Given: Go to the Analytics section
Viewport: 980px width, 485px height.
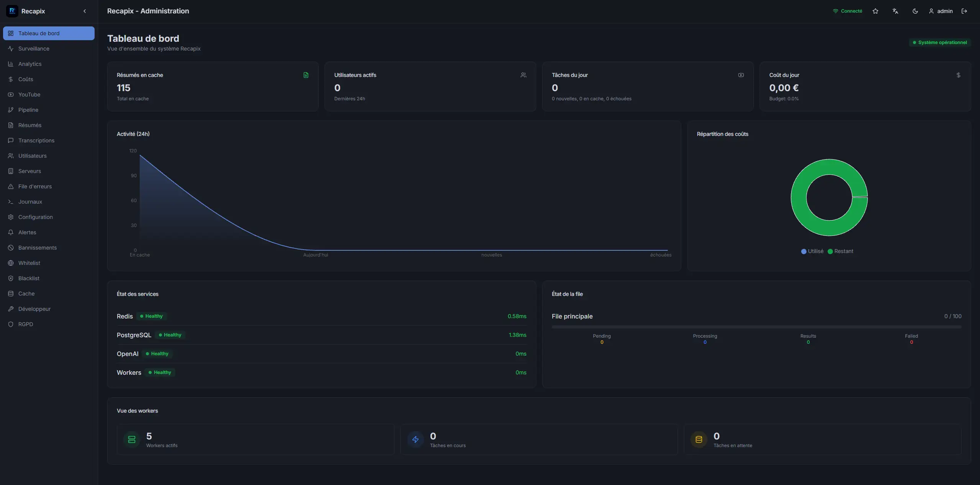Looking at the screenshot, I should tap(30, 64).
